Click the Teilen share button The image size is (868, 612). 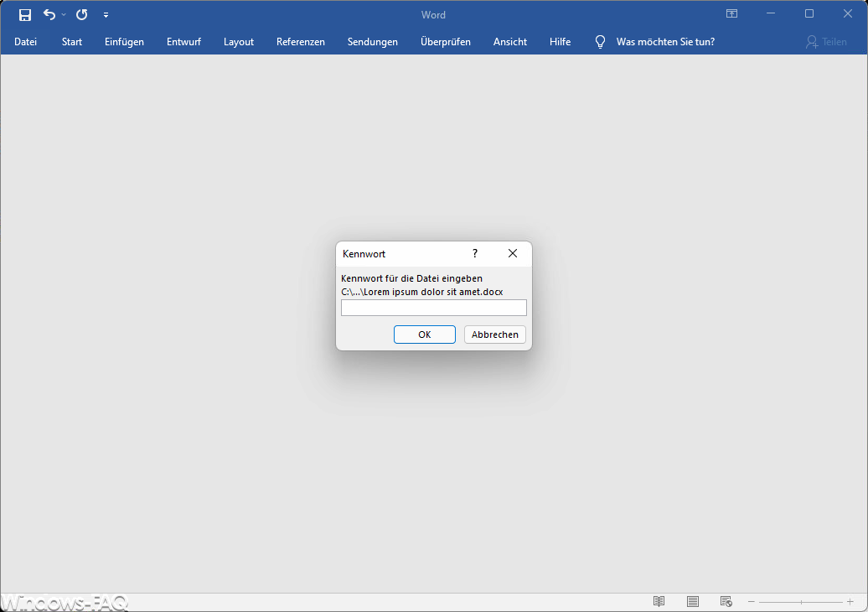tap(826, 42)
